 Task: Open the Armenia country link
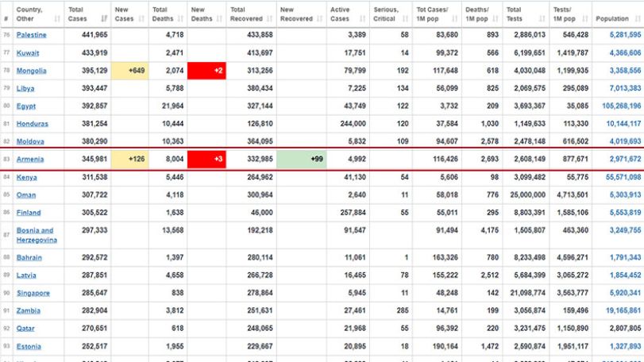click(30, 160)
